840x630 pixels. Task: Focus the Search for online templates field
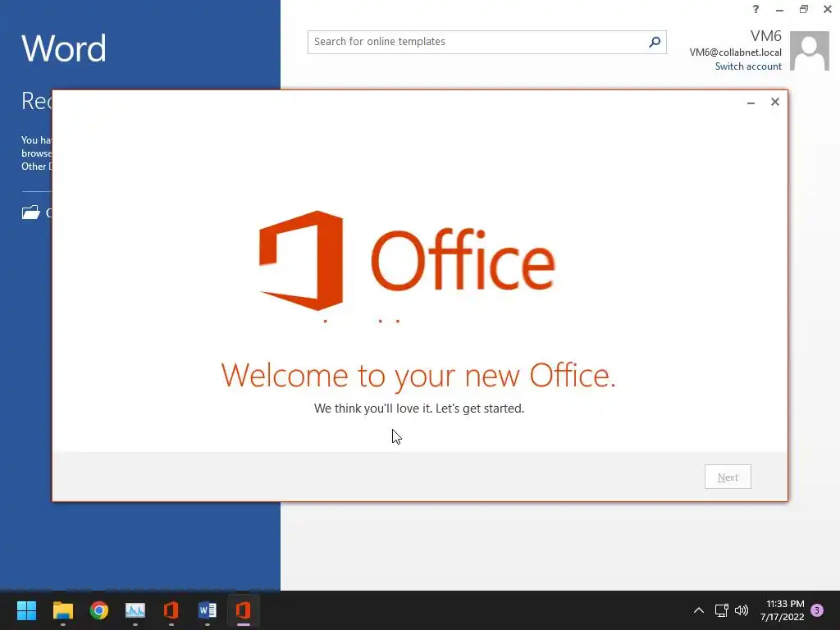[x=486, y=42]
